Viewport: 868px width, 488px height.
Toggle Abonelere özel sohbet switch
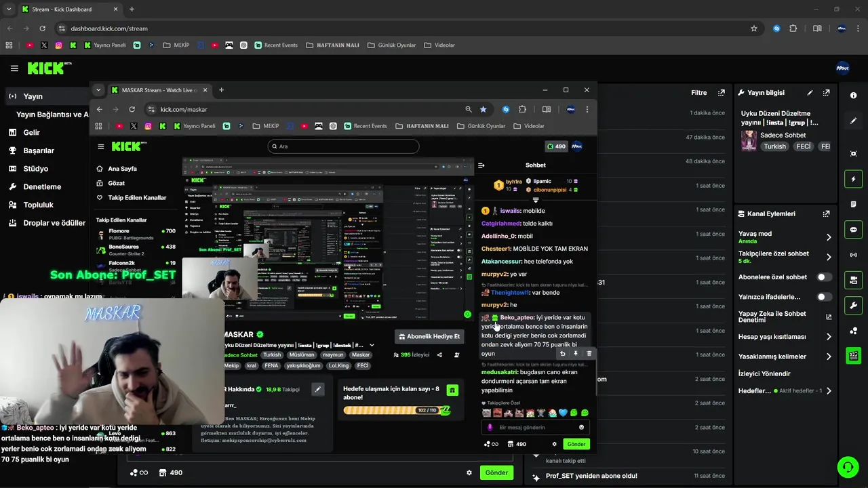[824, 277]
